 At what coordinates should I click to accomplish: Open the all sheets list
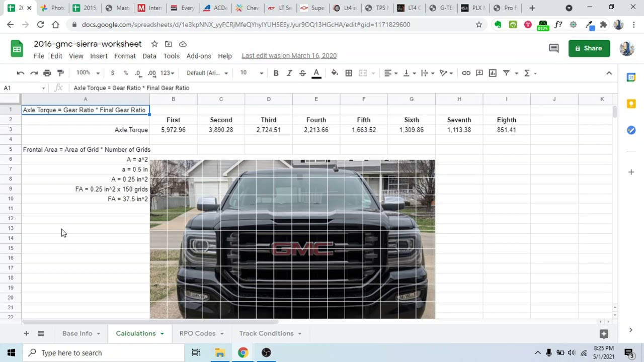pos(41,333)
